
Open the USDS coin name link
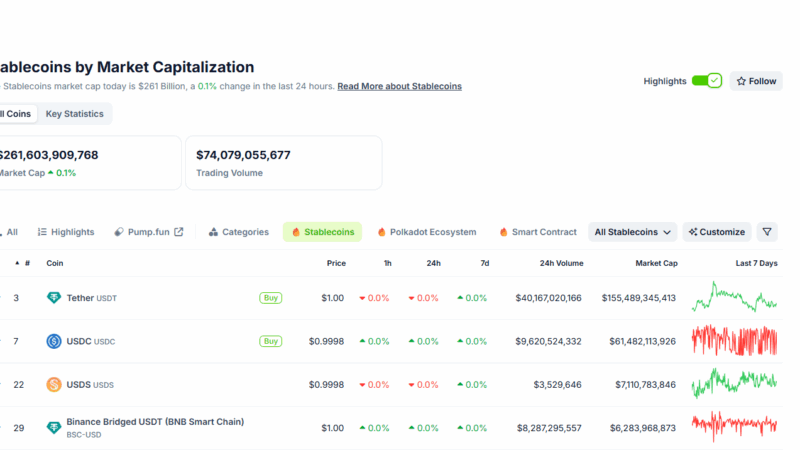click(90, 385)
